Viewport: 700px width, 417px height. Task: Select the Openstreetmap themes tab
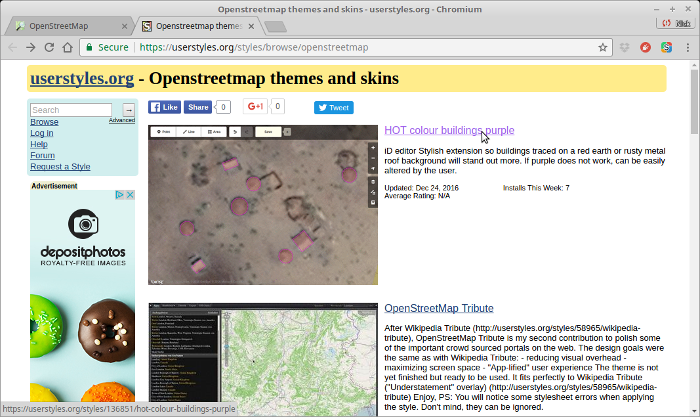[198, 26]
